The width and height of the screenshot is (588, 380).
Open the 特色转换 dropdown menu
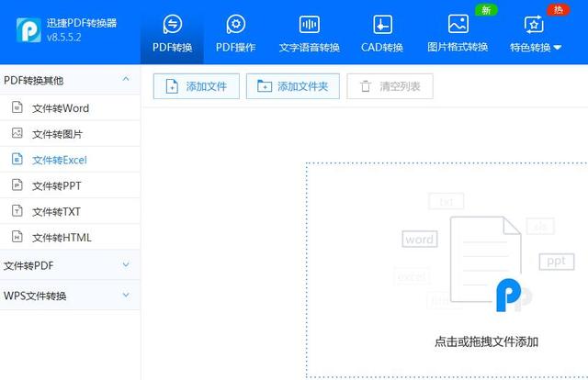[x=535, y=33]
